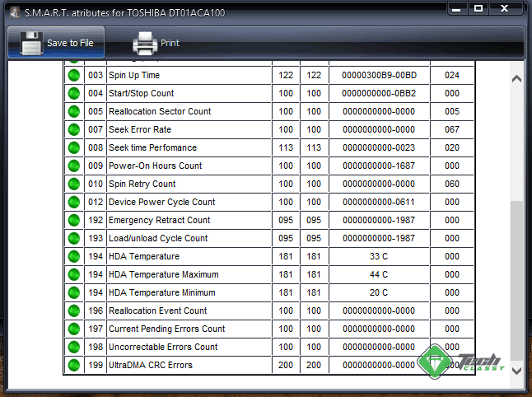Click the 44 C temperature value
The height and width of the screenshot is (397, 532).
(379, 274)
